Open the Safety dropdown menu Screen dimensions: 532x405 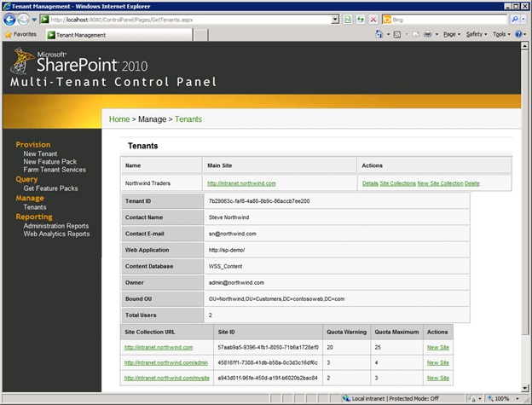click(x=476, y=35)
